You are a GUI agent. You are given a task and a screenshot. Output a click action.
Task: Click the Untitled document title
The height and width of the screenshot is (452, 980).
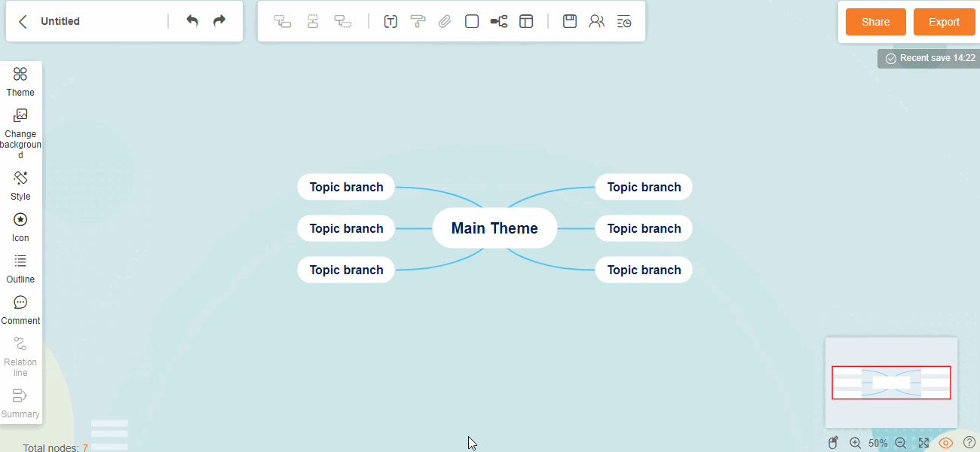tap(60, 21)
